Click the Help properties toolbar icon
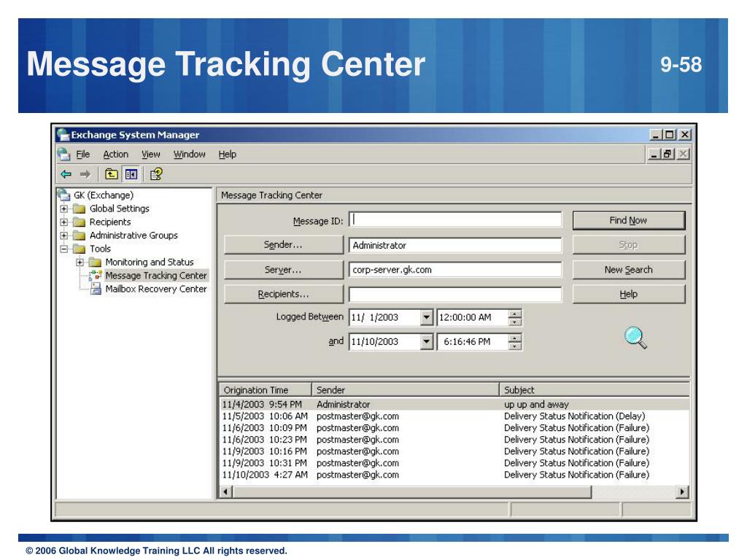Image resolution: width=747 pixels, height=560 pixels. [156, 174]
